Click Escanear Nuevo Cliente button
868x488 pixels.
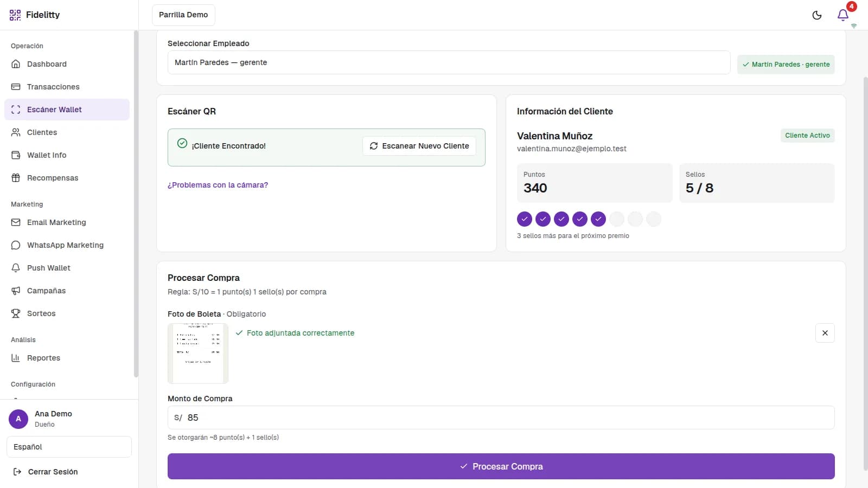419,146
